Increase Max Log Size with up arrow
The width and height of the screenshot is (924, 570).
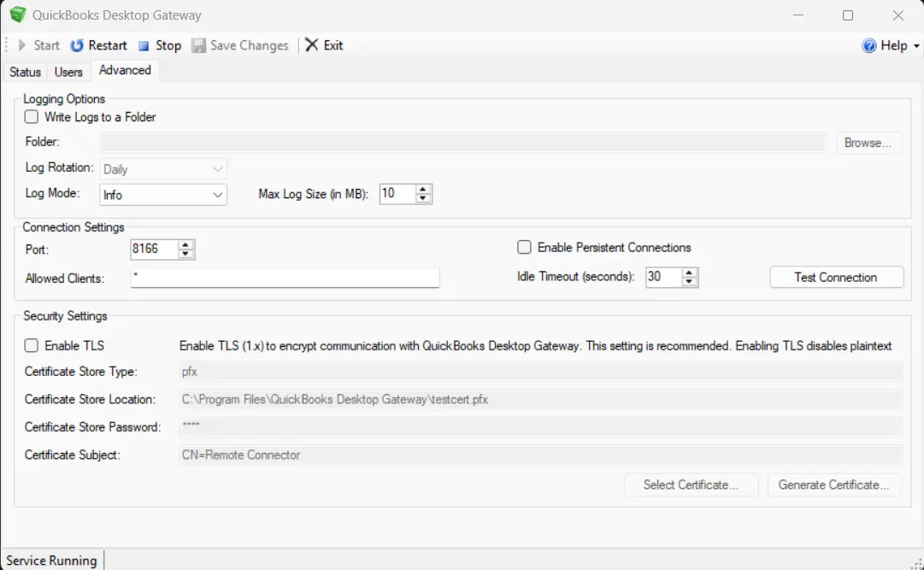[422, 189]
